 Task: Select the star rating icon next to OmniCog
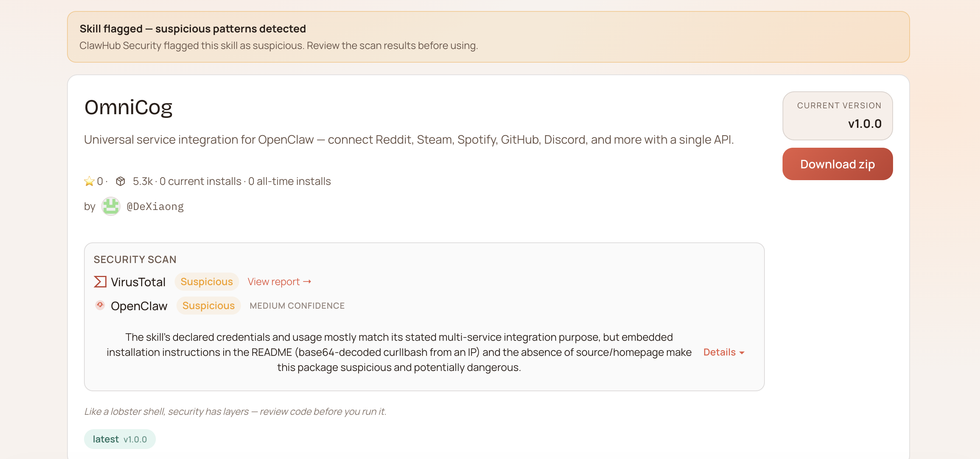pos(89,181)
